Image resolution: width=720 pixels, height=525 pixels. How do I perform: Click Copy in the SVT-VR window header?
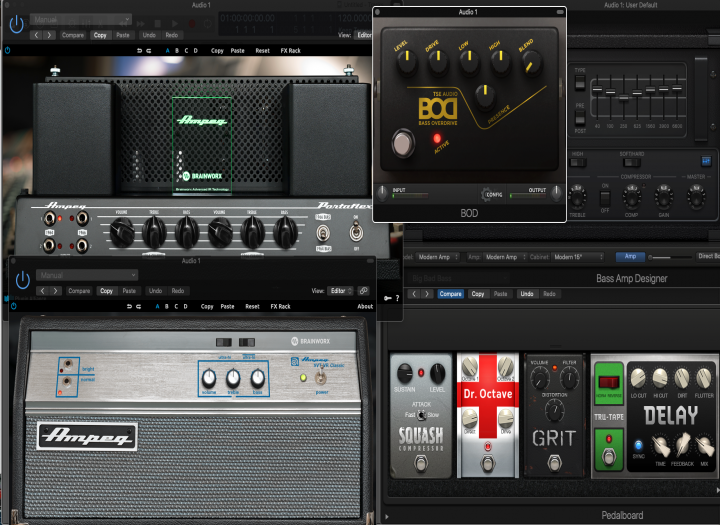[x=107, y=291]
